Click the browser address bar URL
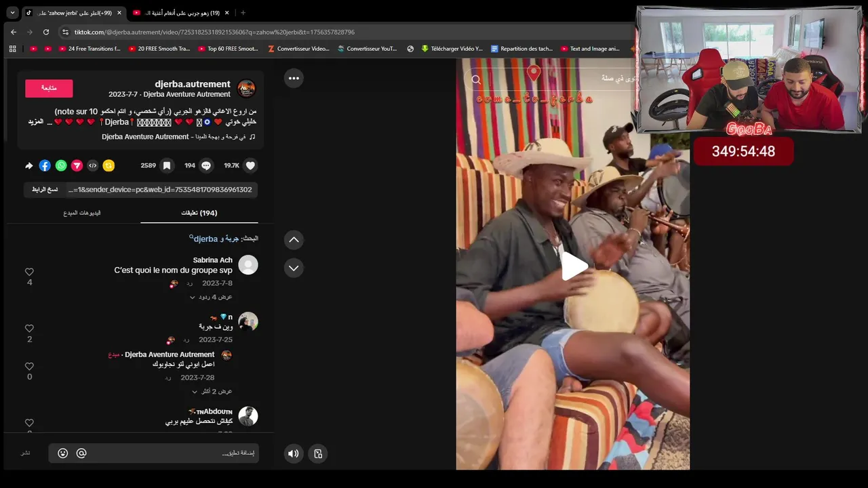The image size is (868, 488). pos(214,32)
